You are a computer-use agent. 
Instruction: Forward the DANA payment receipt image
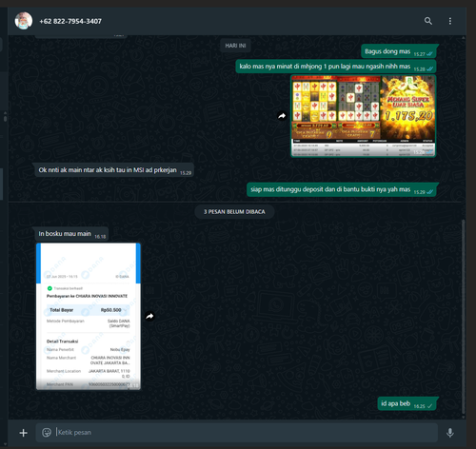[x=149, y=316]
